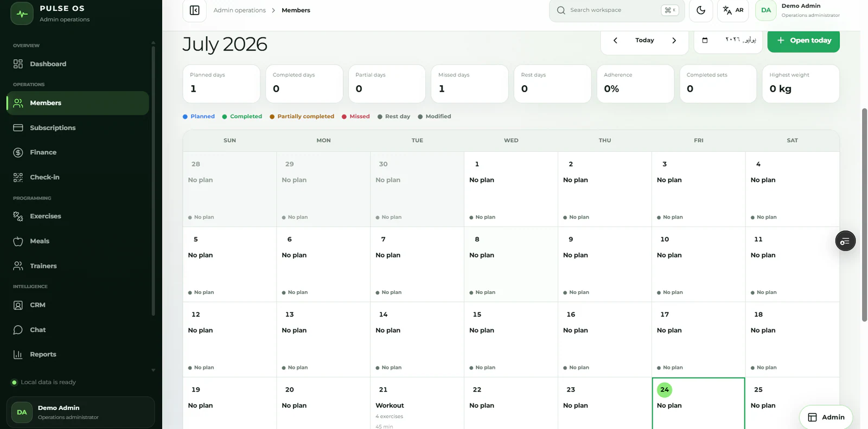This screenshot has height=429, width=868.
Task: Click the July 2026 heading
Action: [225, 44]
